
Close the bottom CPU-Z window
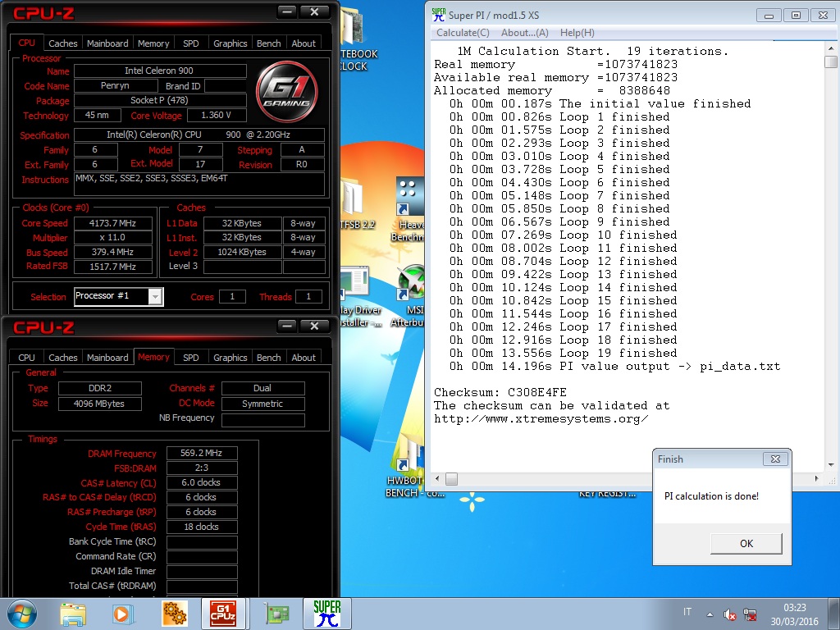314,326
